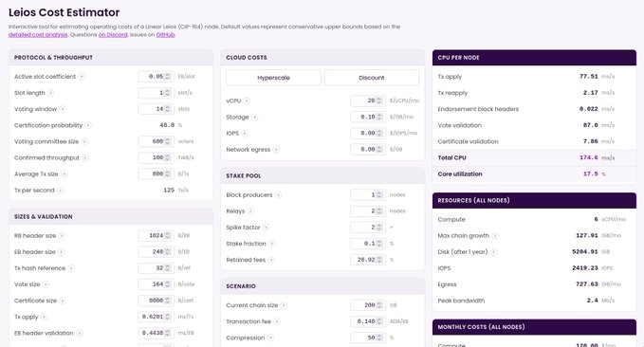Adjust the Confirmed throughput stepper arrows

[x=168, y=158]
